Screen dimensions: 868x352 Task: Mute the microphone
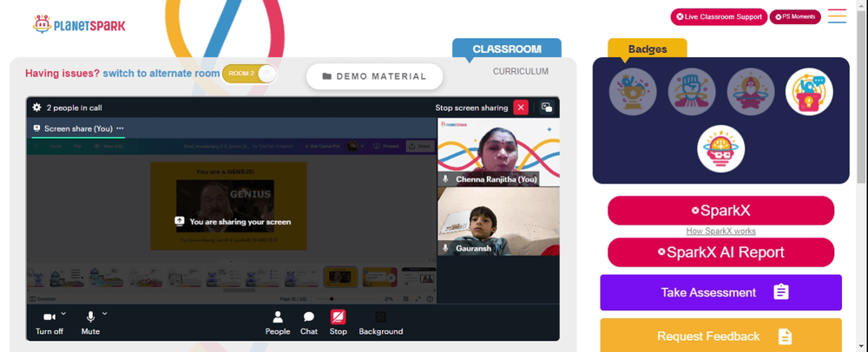[90, 323]
